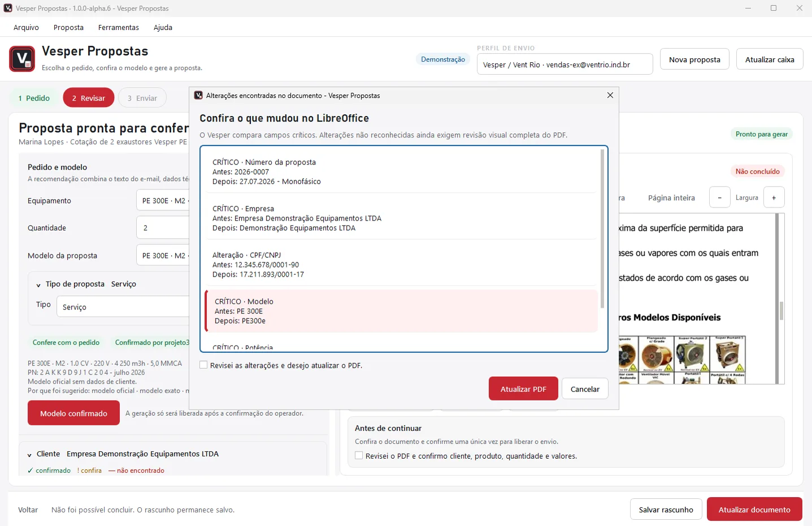Cancel the changes dialog
This screenshot has height=526, width=812.
coord(585,389)
